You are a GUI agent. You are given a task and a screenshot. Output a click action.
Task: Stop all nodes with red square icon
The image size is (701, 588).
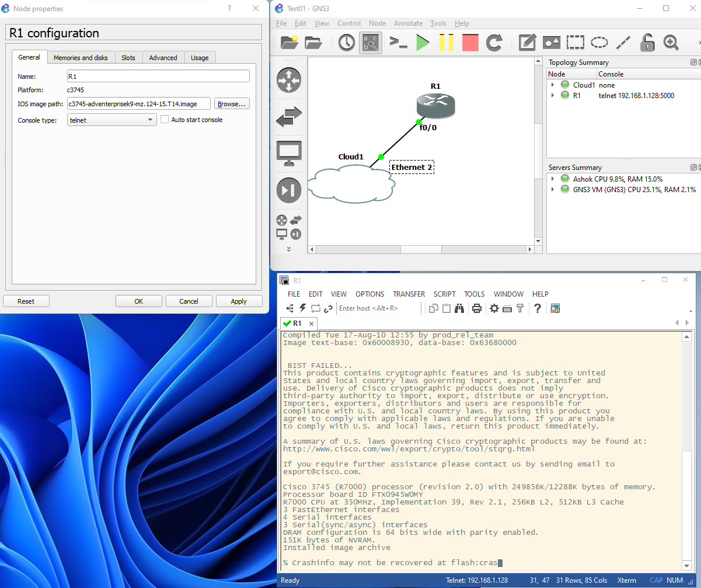tap(470, 43)
